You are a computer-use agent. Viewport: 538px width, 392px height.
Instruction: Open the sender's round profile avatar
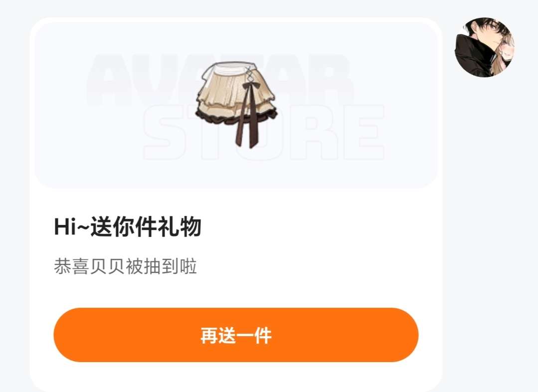point(485,47)
